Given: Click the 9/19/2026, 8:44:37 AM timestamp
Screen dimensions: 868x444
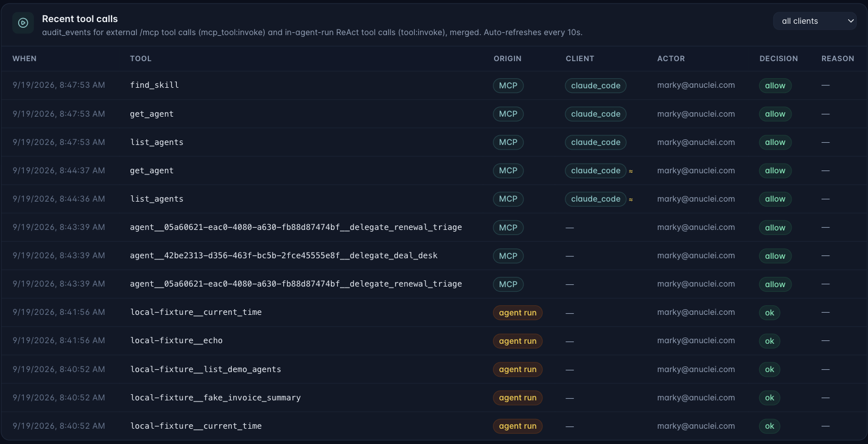Looking at the screenshot, I should click(59, 170).
